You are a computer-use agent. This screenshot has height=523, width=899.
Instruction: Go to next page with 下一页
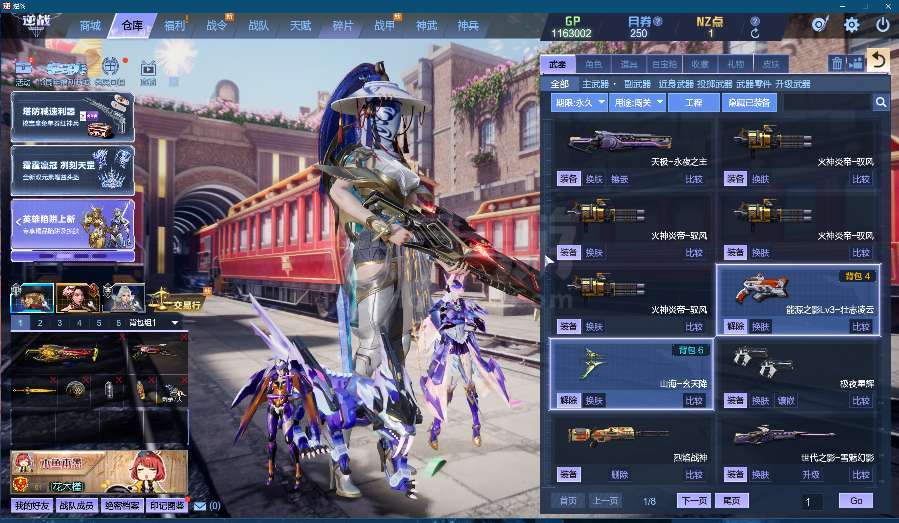tap(694, 501)
